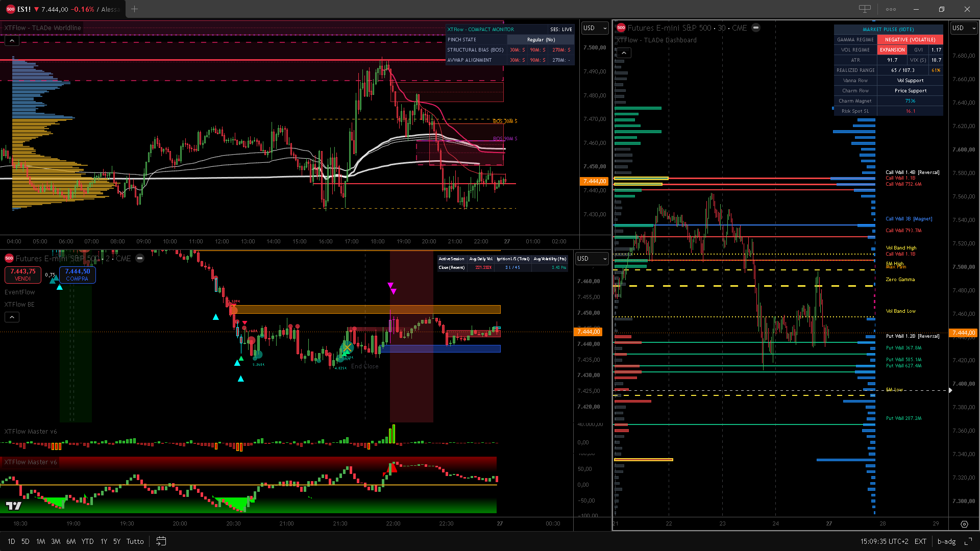
Task: Click the BOS 30M S label on Worldline chart
Action: tap(505, 121)
